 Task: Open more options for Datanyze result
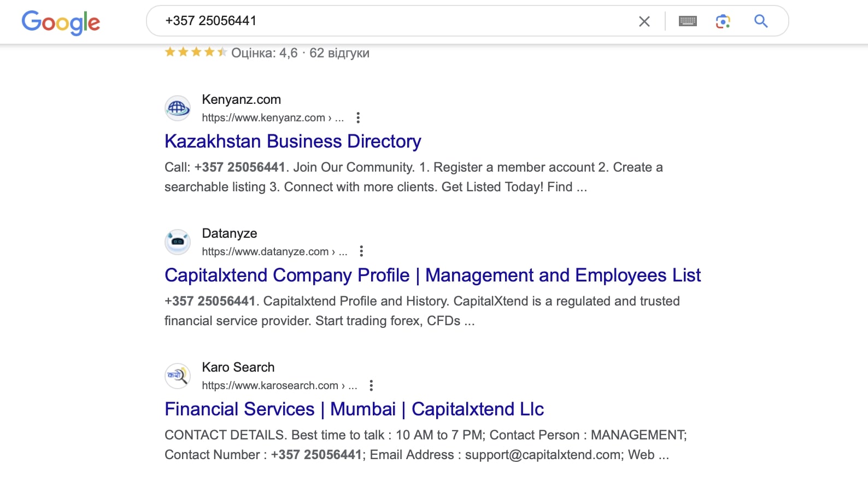361,251
